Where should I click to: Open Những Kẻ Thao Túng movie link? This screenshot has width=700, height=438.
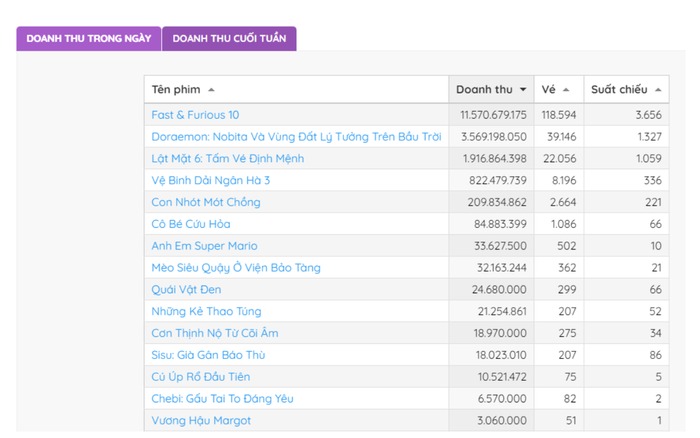(205, 312)
